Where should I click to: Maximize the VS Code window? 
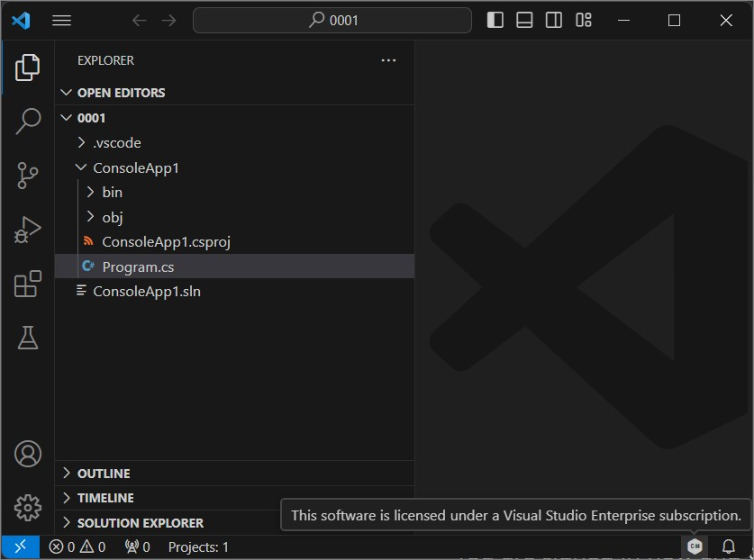point(674,20)
